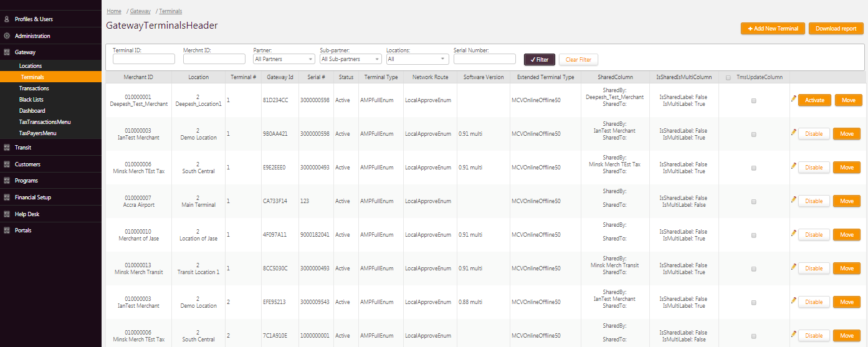This screenshot has height=347, width=868.
Task: Click the Transit sidebar icon
Action: coord(7,148)
